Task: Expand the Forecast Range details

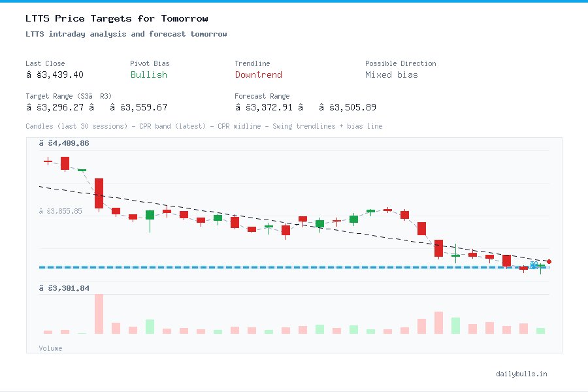Action: click(263, 96)
